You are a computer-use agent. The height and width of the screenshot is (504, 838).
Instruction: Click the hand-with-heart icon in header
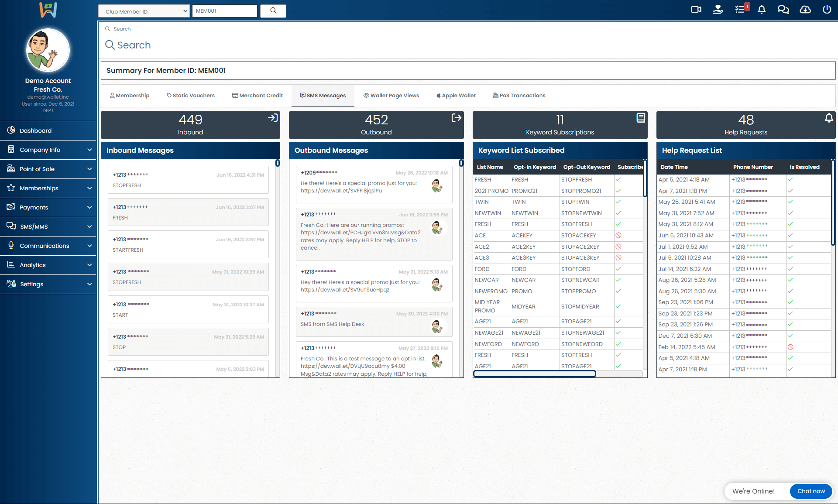click(718, 10)
